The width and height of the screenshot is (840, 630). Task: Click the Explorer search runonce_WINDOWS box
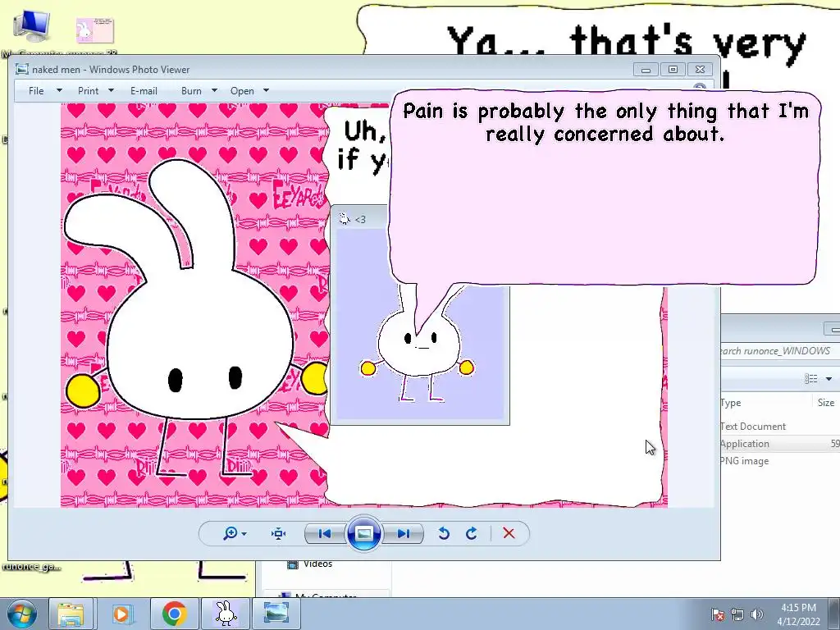780,351
